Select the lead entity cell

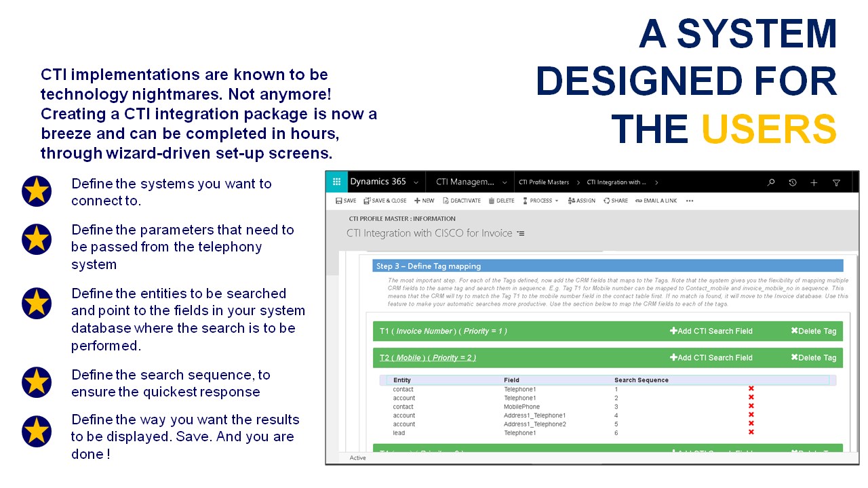tap(399, 433)
